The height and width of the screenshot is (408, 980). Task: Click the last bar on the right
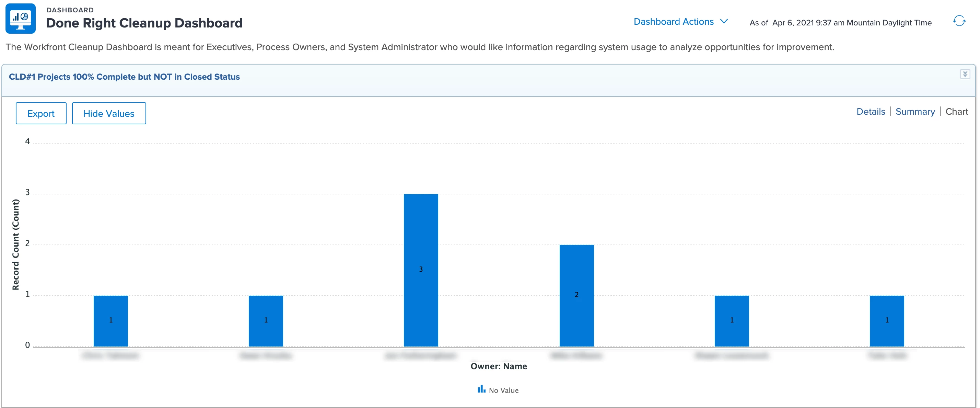pyautogui.click(x=886, y=320)
